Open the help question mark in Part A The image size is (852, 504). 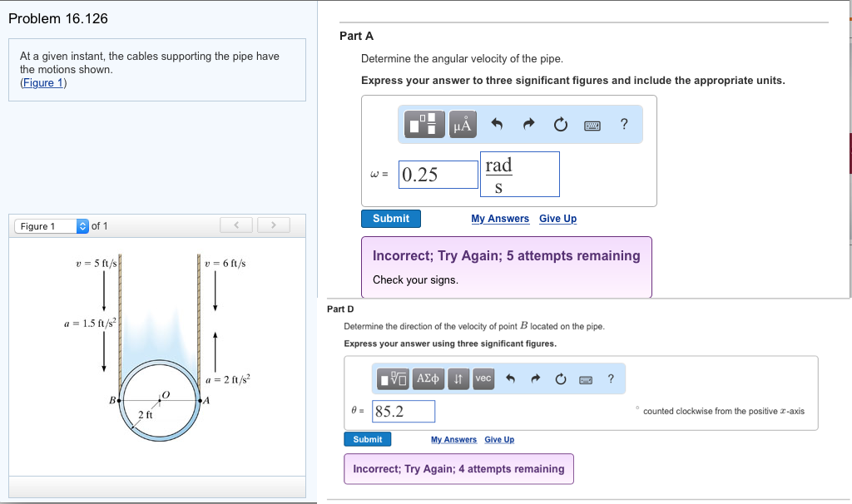(x=624, y=125)
